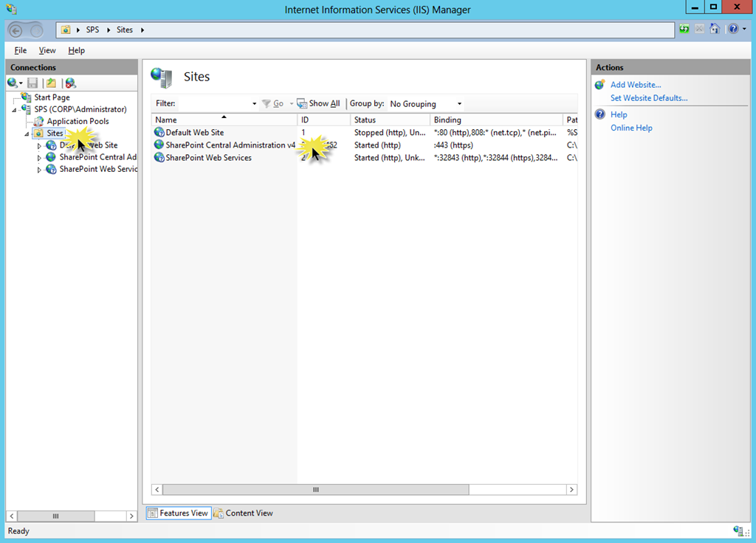Click the Help link in the Actions pane
The width and height of the screenshot is (756, 543).
[x=619, y=114]
